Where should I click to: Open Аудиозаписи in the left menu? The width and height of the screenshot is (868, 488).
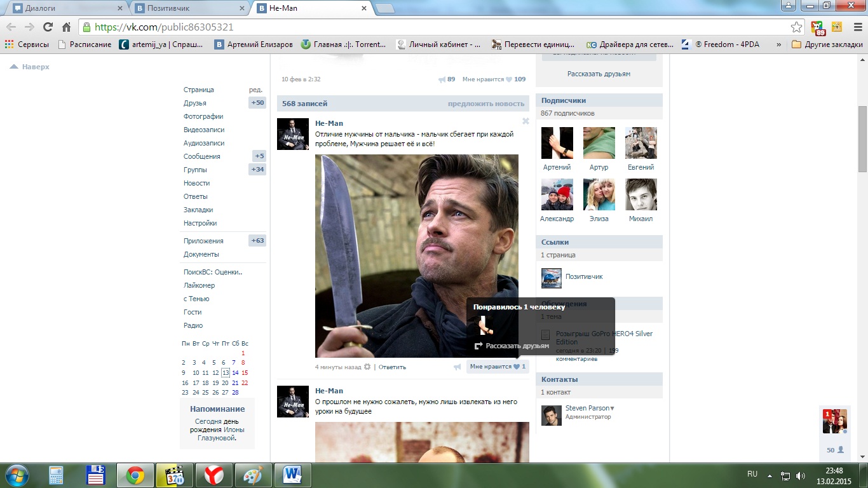204,143
